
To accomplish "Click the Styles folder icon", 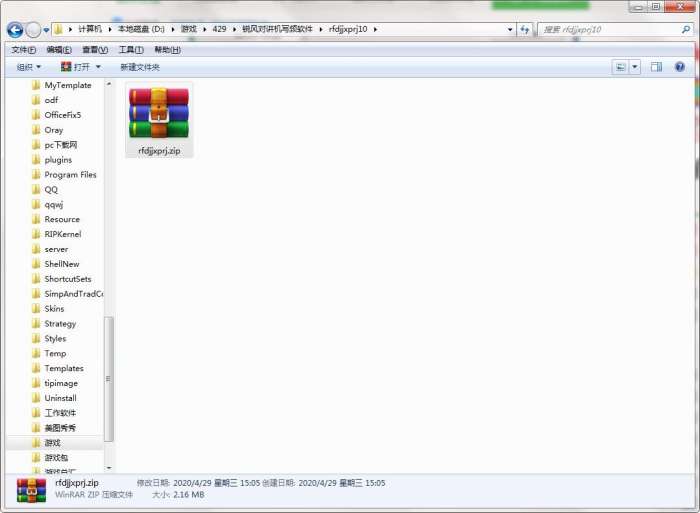I will (37, 338).
